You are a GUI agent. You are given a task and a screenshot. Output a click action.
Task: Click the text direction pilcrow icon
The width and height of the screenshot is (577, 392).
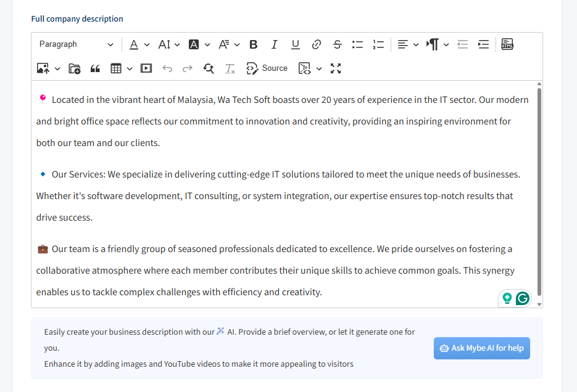[433, 44]
